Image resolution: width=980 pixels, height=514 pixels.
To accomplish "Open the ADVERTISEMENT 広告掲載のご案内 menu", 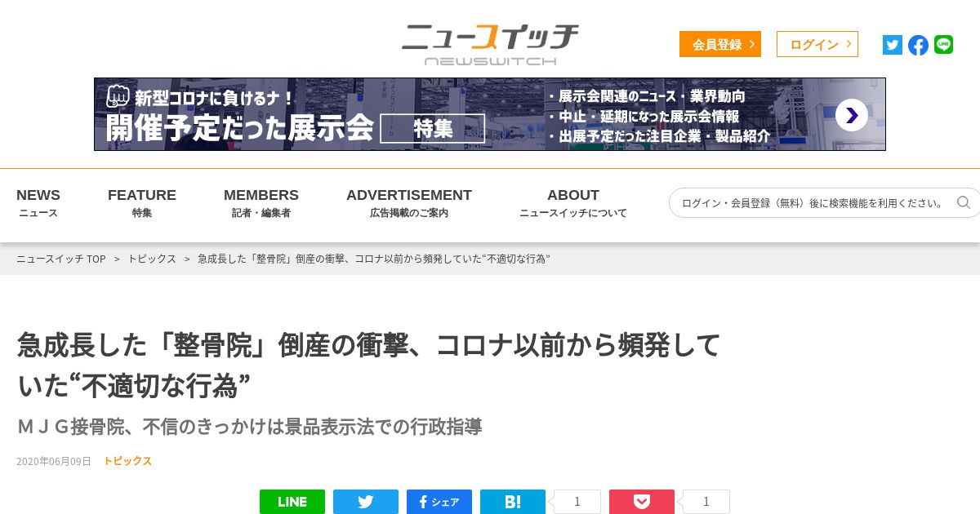I will 409,203.
